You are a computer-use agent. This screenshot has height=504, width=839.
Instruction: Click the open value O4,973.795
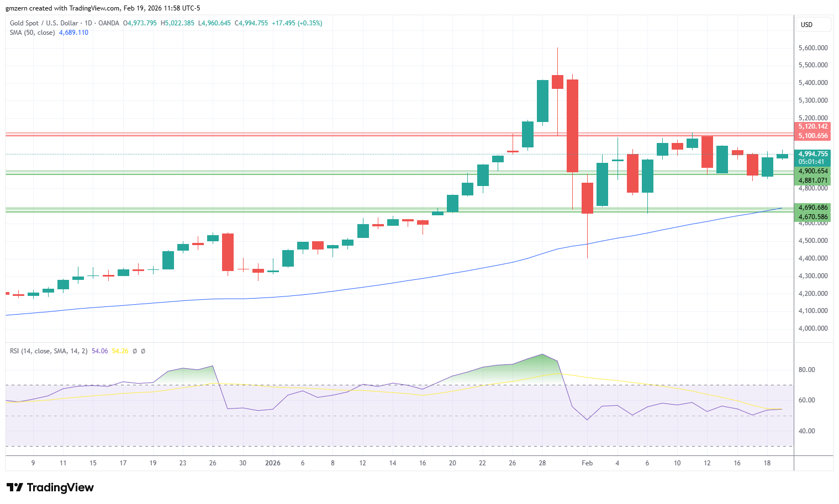[x=140, y=23]
